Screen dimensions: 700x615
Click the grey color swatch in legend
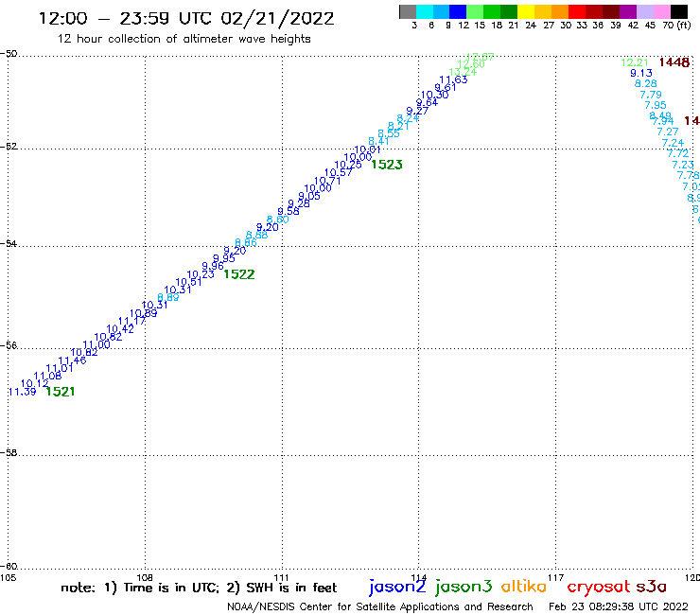[x=408, y=11]
